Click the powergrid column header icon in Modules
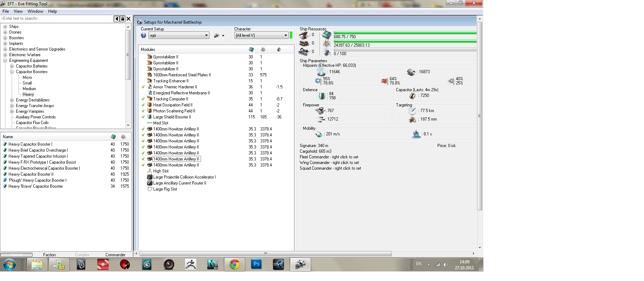The width and height of the screenshot is (644, 281). [263, 49]
